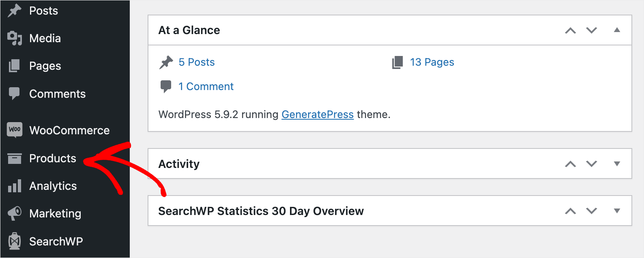This screenshot has width=644, height=258.
Task: Click the Pages icon in sidebar
Action: (x=14, y=66)
